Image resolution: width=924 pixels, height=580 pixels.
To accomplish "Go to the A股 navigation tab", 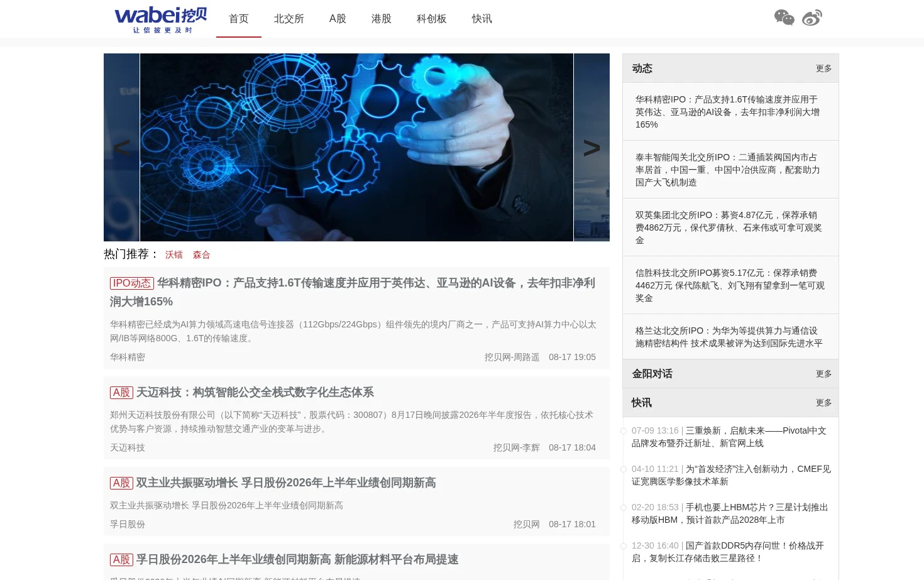I will (x=338, y=19).
